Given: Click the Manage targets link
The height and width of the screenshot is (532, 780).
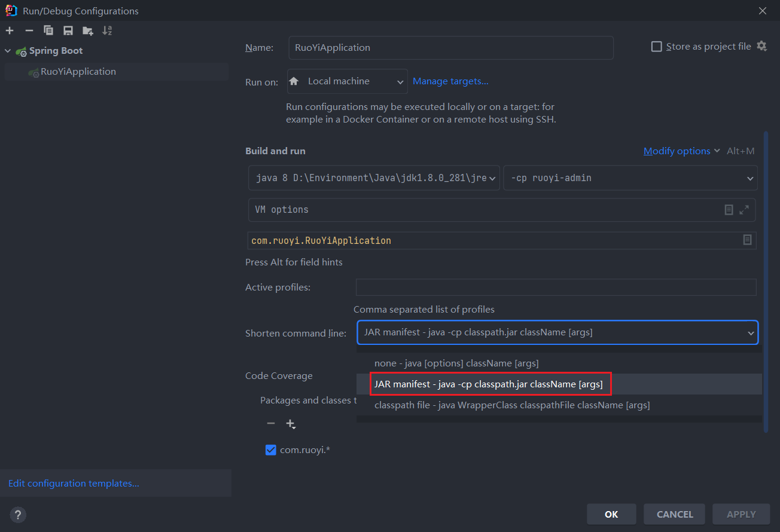Looking at the screenshot, I should (450, 81).
